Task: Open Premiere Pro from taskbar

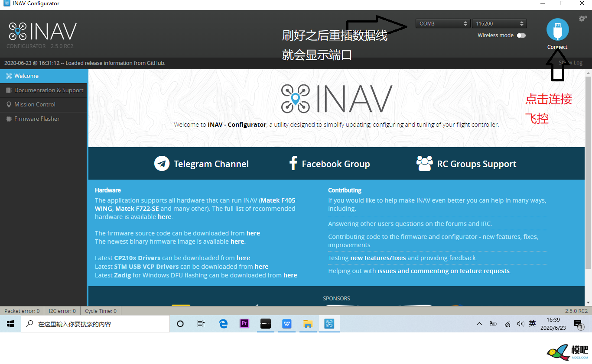Action: (244, 324)
